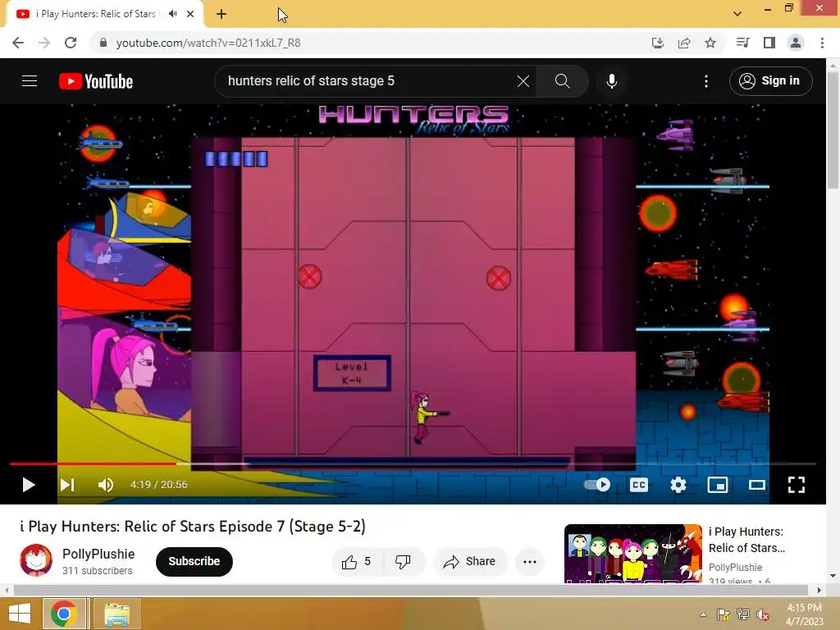Close the YouTube tab
Screen dimensions: 840x630
(190, 15)
